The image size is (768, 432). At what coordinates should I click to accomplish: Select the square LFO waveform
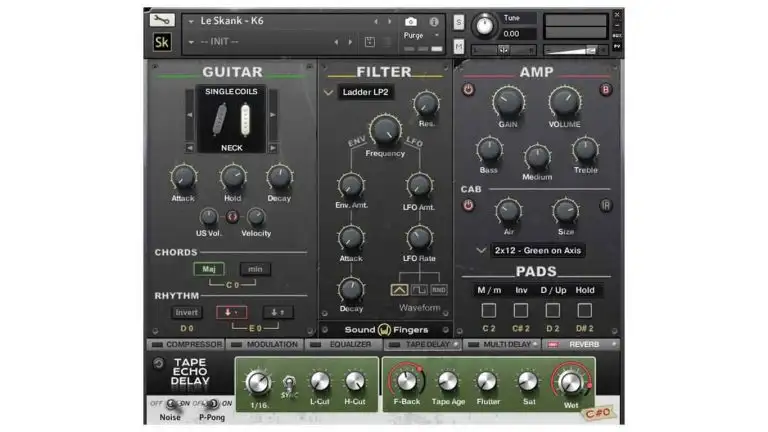click(x=419, y=290)
